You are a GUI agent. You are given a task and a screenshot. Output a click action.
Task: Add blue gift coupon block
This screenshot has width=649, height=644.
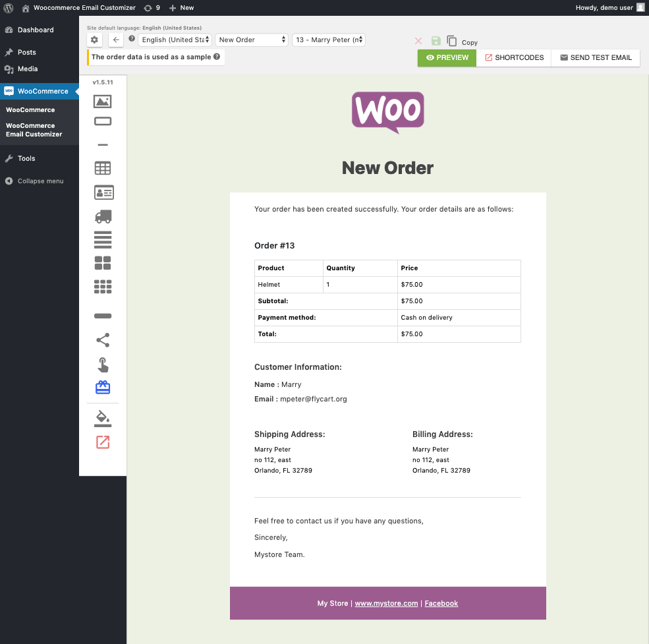[103, 388]
